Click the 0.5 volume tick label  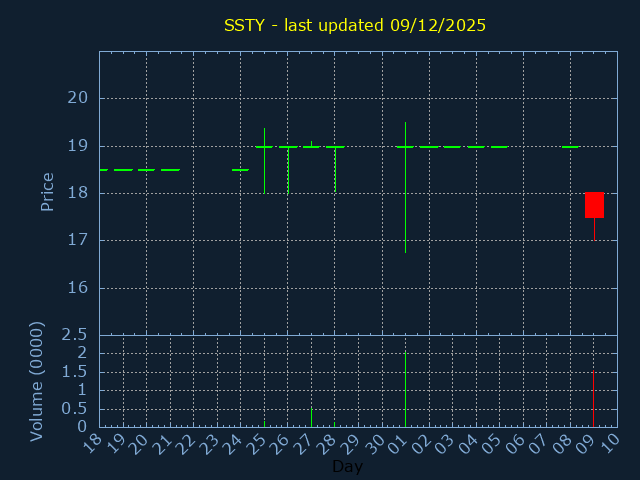point(74,408)
